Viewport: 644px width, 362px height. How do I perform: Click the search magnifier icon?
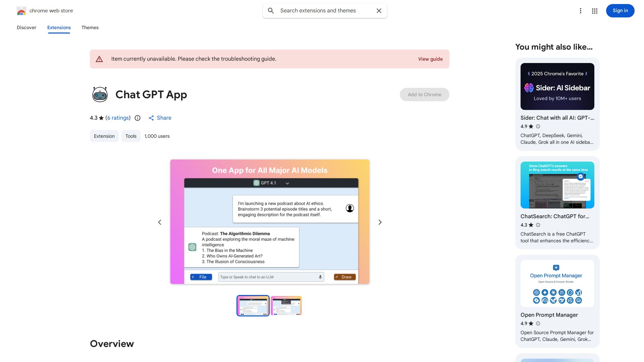(271, 10)
